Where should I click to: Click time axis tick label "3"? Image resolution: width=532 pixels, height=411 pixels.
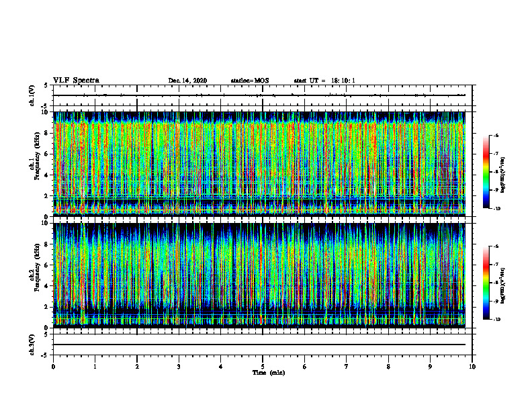(x=179, y=367)
